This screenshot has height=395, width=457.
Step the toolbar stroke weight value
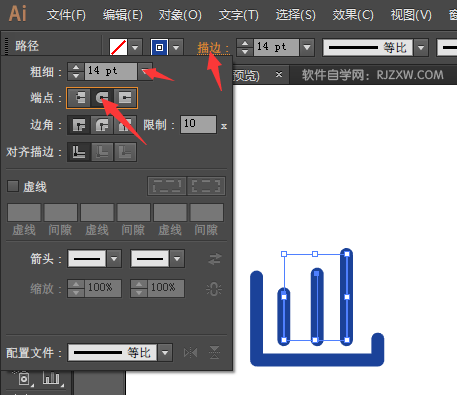(245, 47)
